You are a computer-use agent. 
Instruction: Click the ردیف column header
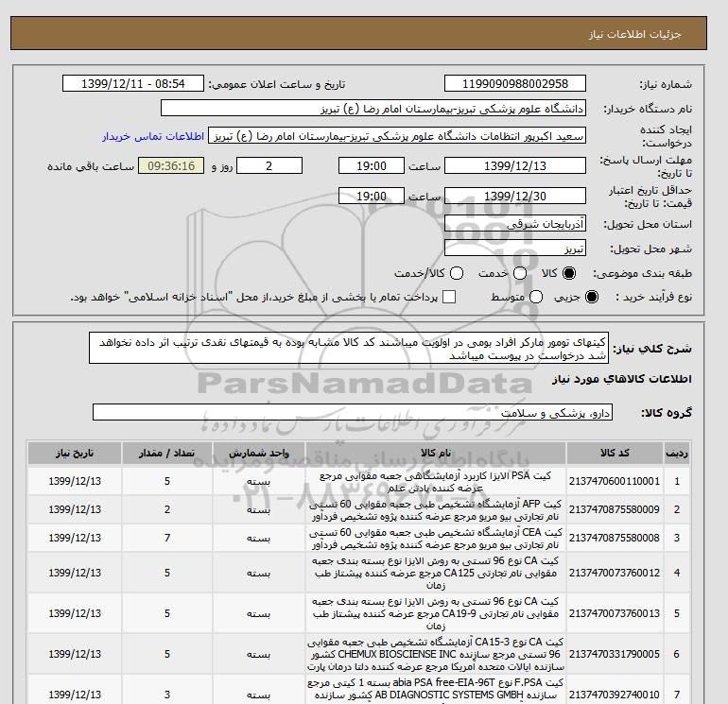click(x=677, y=453)
